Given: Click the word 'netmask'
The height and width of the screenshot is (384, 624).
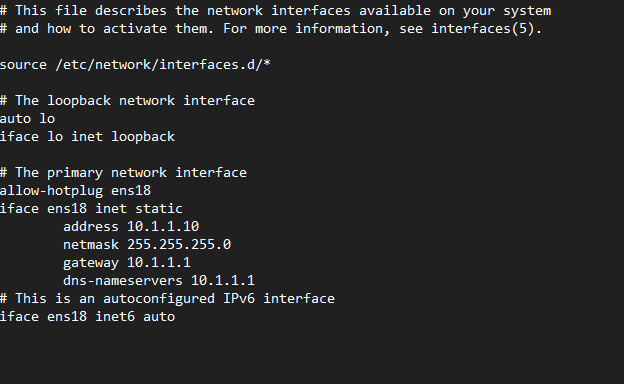Looking at the screenshot, I should [91, 244].
